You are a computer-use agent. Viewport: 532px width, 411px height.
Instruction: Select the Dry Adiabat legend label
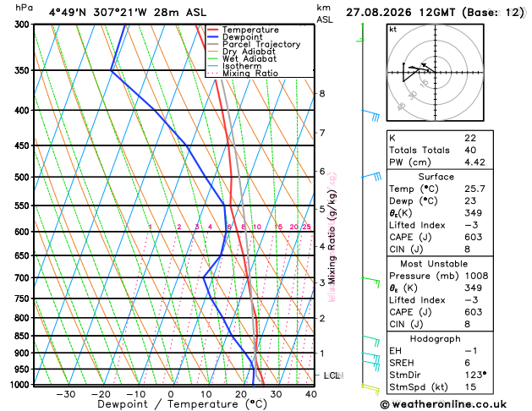click(249, 52)
